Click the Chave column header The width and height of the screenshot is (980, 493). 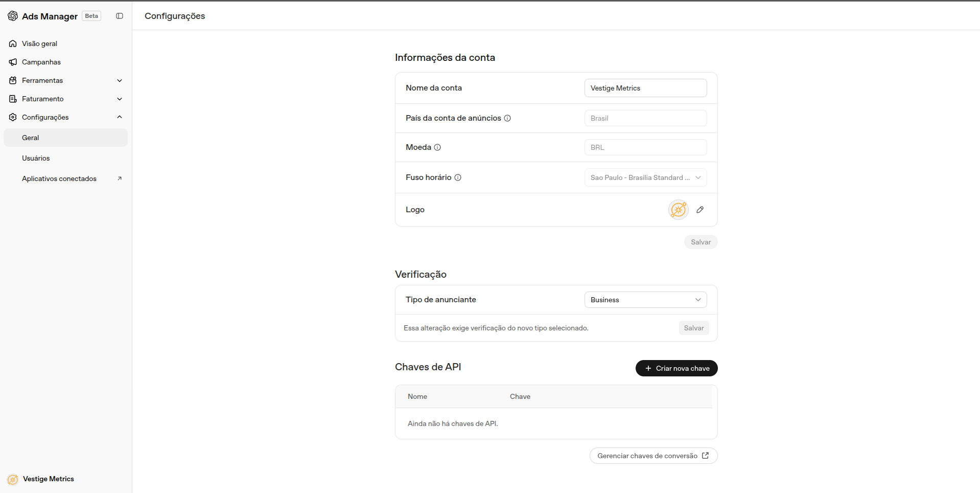(x=520, y=396)
